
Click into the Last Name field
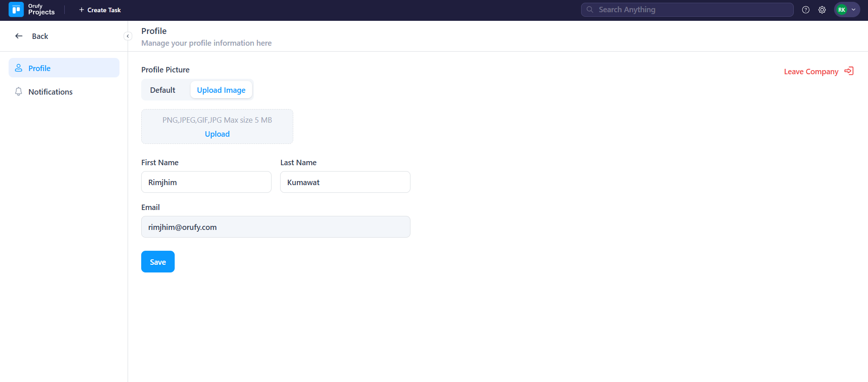click(x=345, y=182)
